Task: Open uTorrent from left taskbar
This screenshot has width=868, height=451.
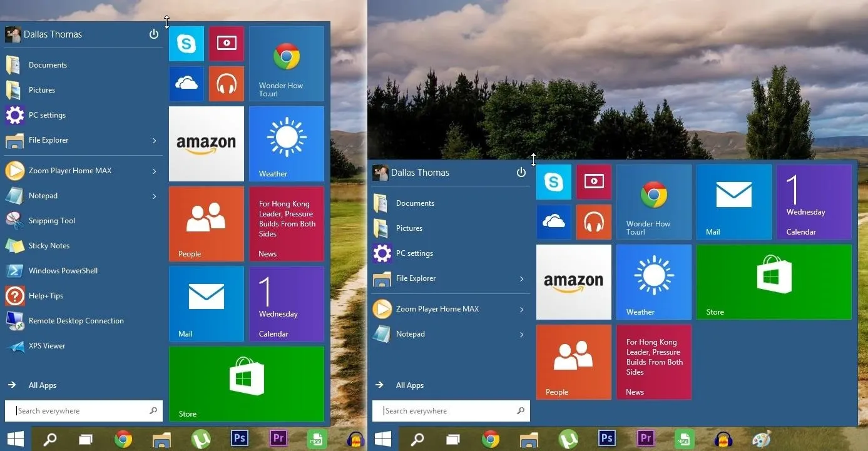Action: tap(201, 439)
